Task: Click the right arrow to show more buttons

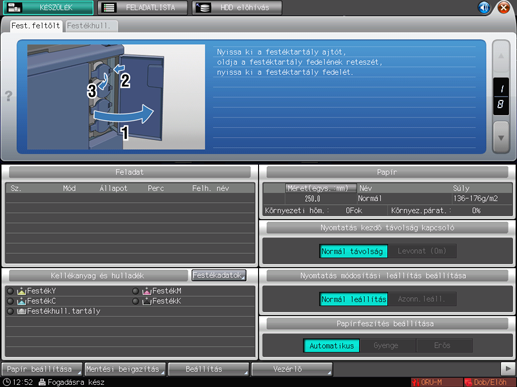Action: pyautogui.click(x=508, y=369)
